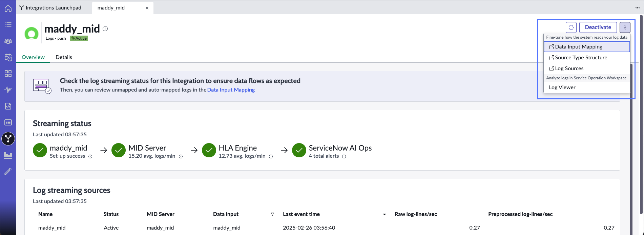Click info icon beside Set-up success

click(90, 156)
